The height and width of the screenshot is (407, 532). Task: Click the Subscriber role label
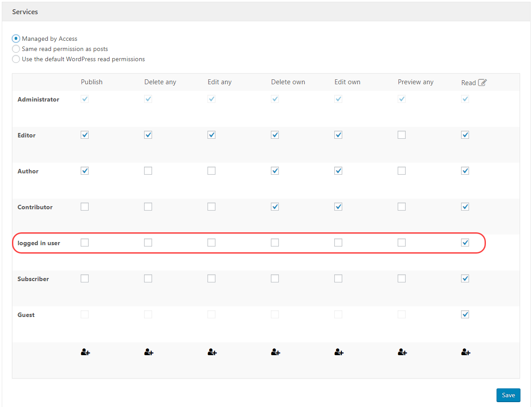click(x=33, y=279)
